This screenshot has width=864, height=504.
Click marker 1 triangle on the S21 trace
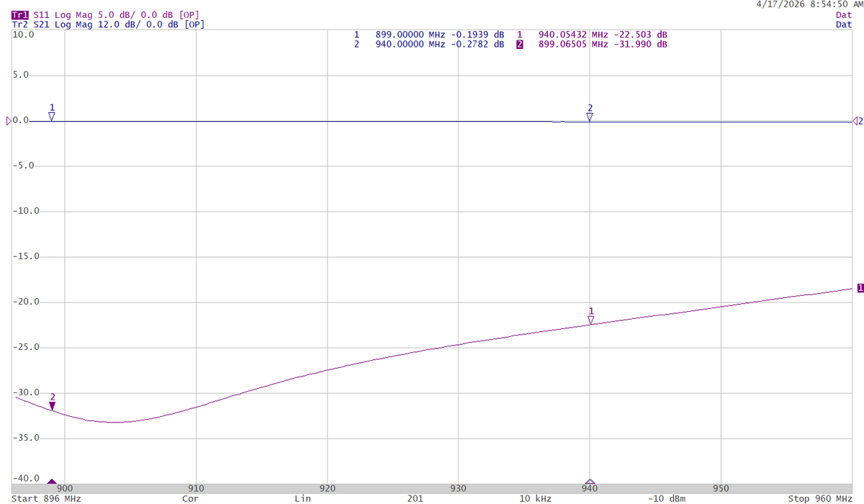coord(52,116)
